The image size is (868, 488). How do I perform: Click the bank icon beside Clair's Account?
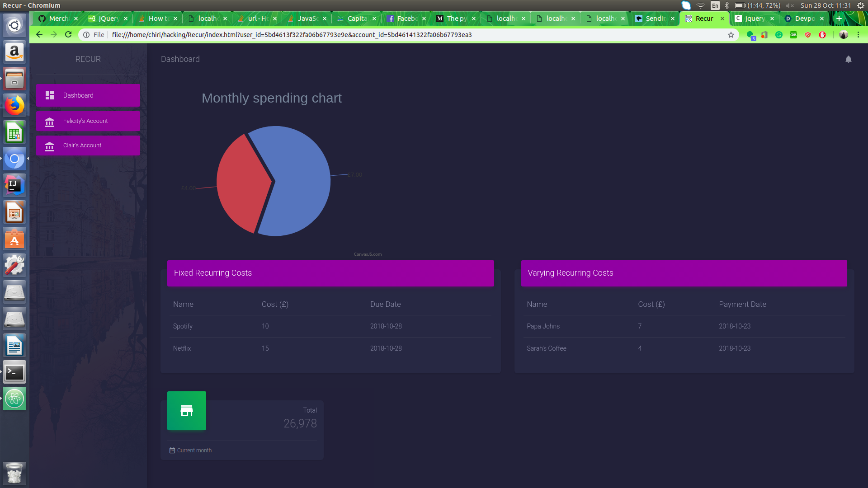click(x=50, y=146)
